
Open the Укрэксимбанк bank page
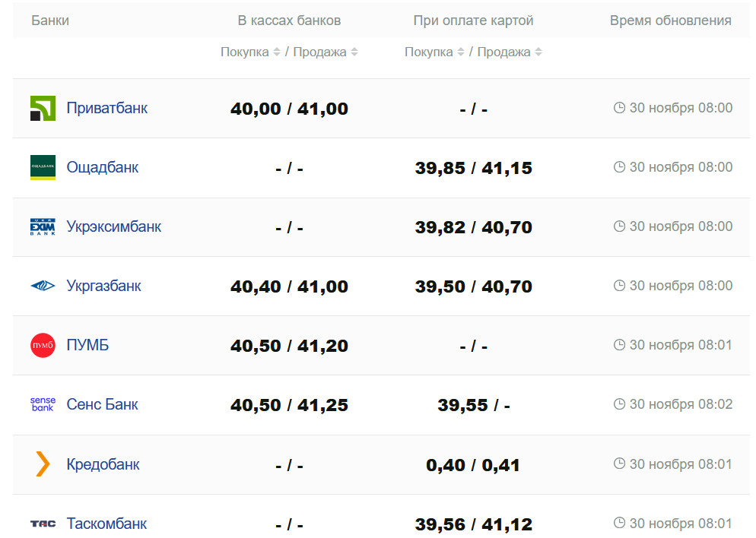tap(114, 226)
